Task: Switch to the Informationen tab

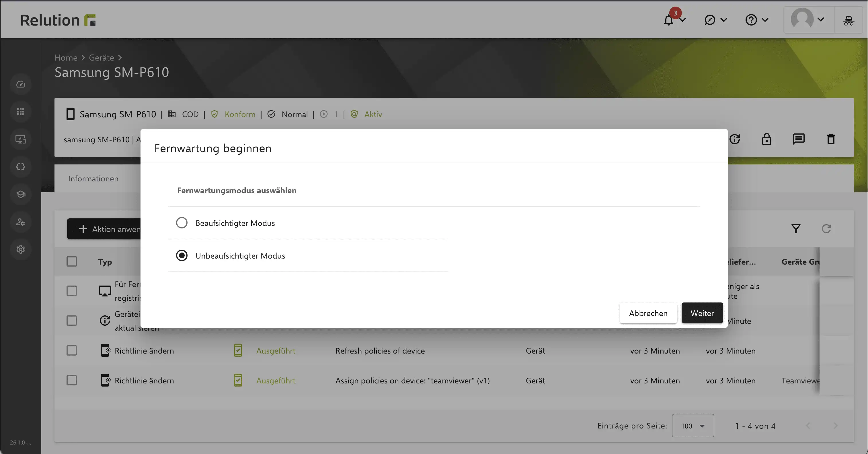Action: coord(93,179)
